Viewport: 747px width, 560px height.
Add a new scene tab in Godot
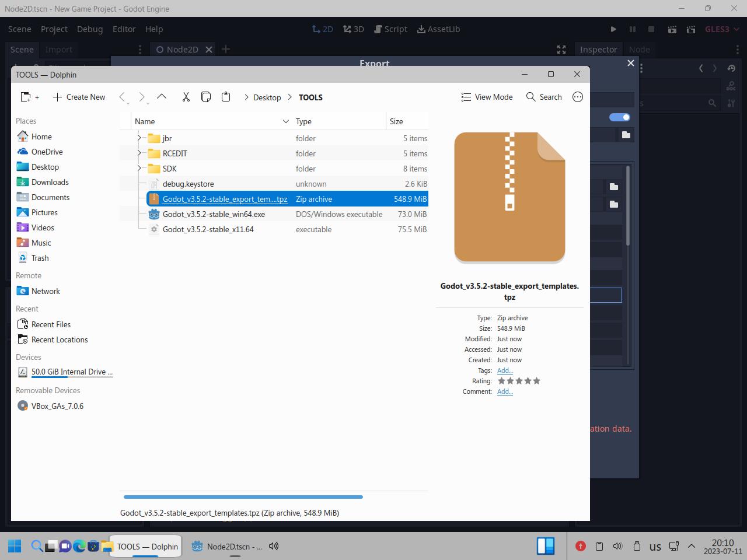click(x=226, y=50)
